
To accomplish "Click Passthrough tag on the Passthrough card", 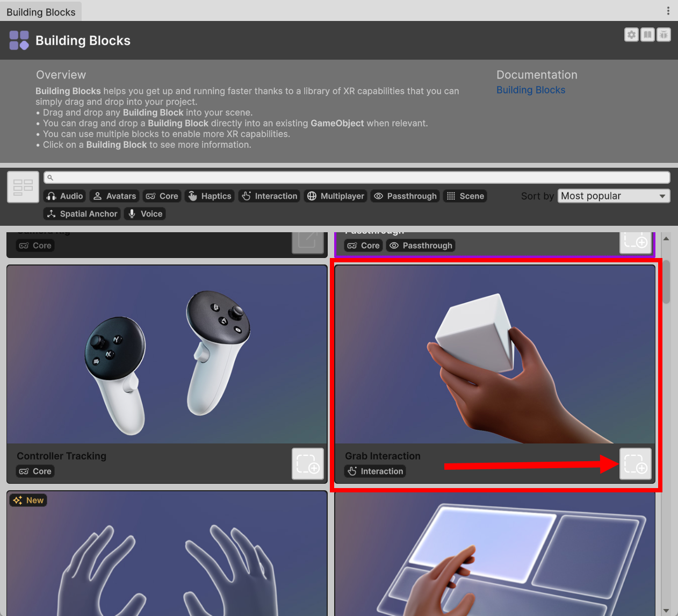I will [421, 246].
